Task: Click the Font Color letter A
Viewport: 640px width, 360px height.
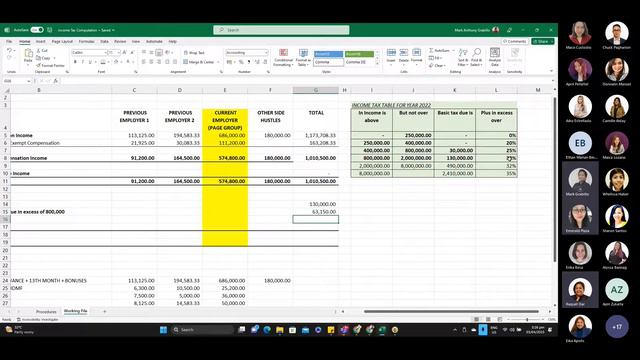Action: [x=128, y=62]
